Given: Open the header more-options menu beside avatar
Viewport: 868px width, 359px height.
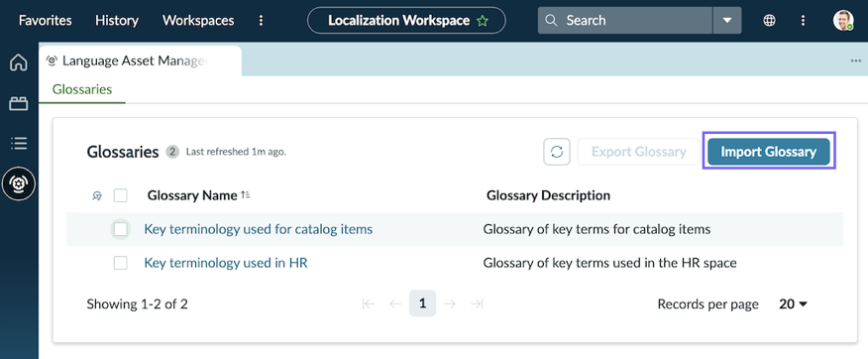Looking at the screenshot, I should pos(804,21).
